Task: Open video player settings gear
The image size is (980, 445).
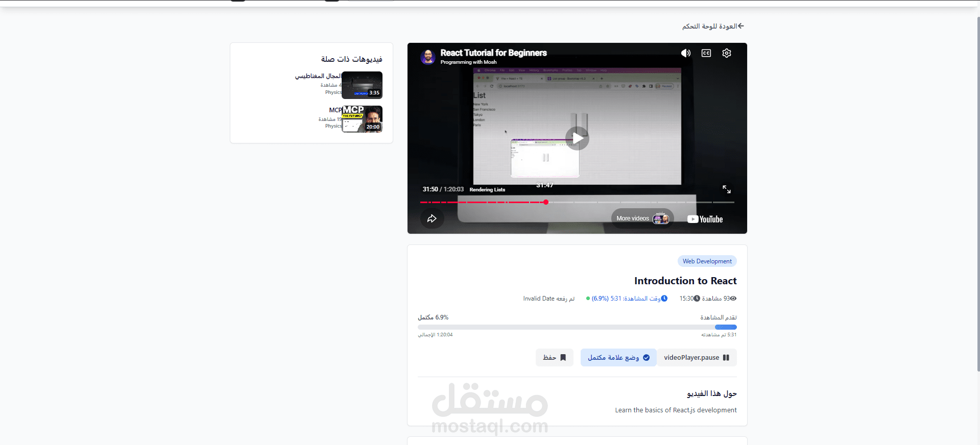Action: [727, 53]
